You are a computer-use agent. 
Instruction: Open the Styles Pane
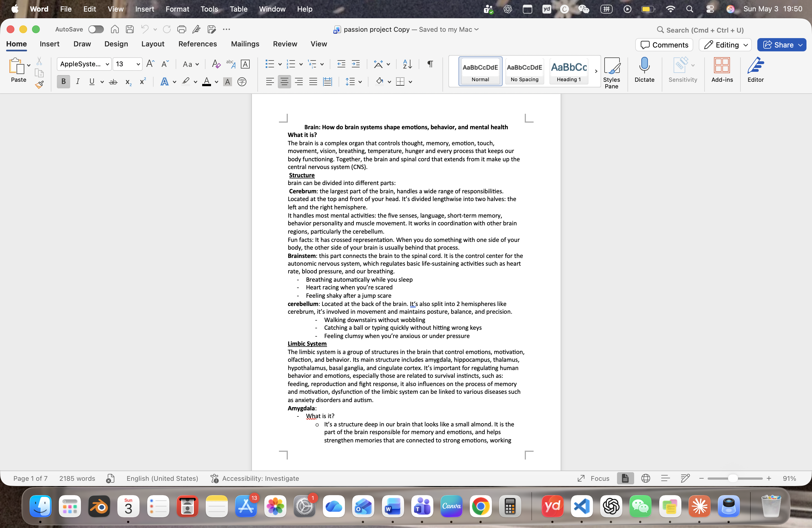[611, 73]
